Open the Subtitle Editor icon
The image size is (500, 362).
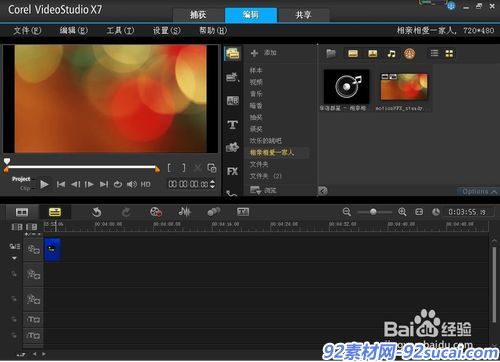(x=243, y=212)
